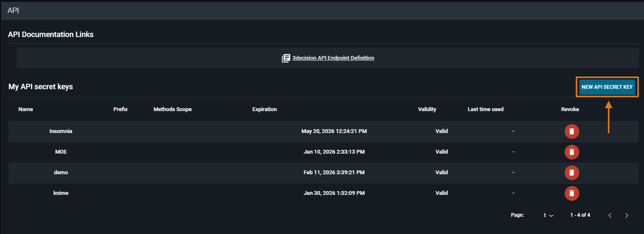Sort by Prefix column header

tap(120, 109)
